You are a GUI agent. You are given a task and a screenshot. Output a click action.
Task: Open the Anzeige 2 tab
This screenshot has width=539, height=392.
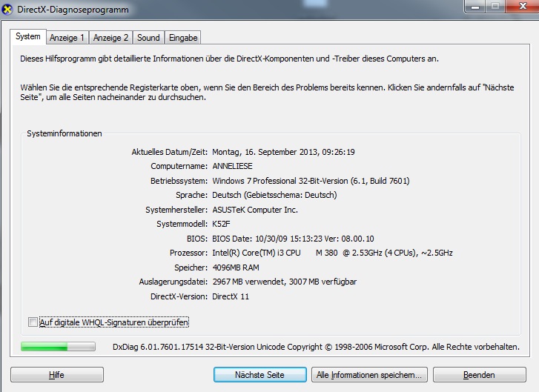(x=110, y=38)
